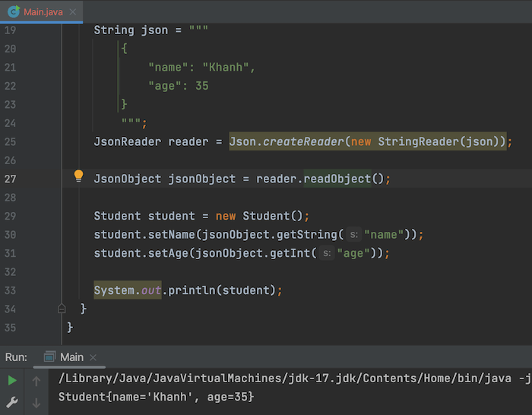Screen dimensions: 532x415
Task: Click the closing brace on line 35
Action: click(70, 328)
